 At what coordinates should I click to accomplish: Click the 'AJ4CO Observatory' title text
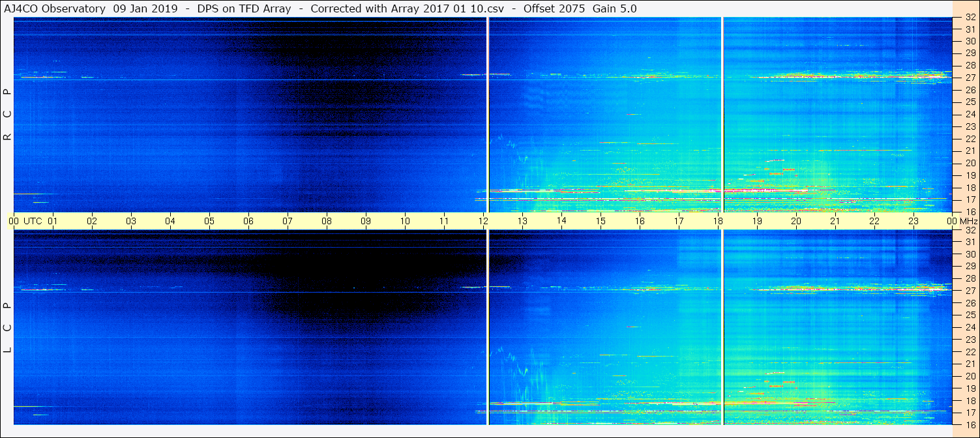point(55,8)
